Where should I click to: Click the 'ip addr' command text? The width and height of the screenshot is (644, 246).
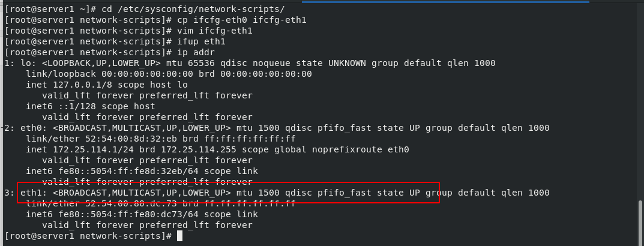coord(196,53)
